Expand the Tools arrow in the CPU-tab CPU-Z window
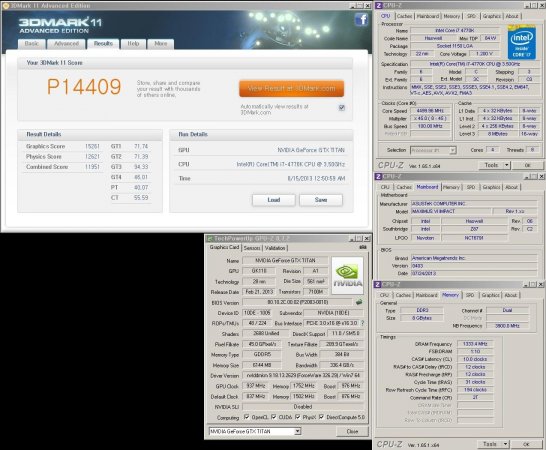The height and width of the screenshot is (450, 546). (507, 165)
